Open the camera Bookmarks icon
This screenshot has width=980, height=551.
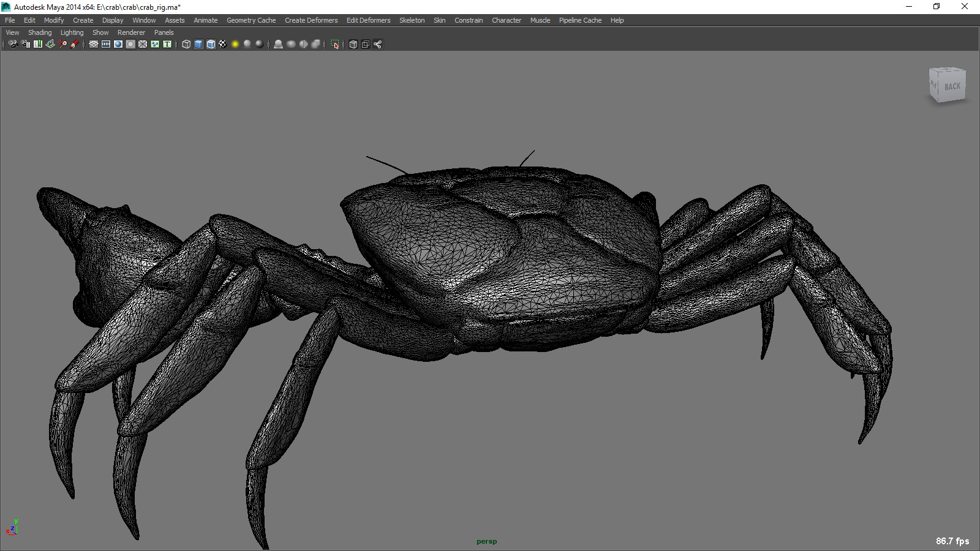[38, 44]
